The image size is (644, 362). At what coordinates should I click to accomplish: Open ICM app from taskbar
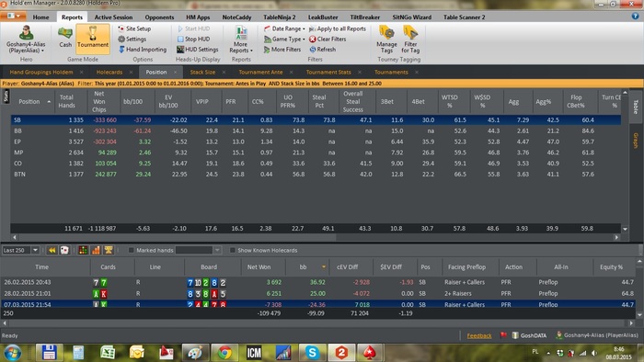(254, 353)
